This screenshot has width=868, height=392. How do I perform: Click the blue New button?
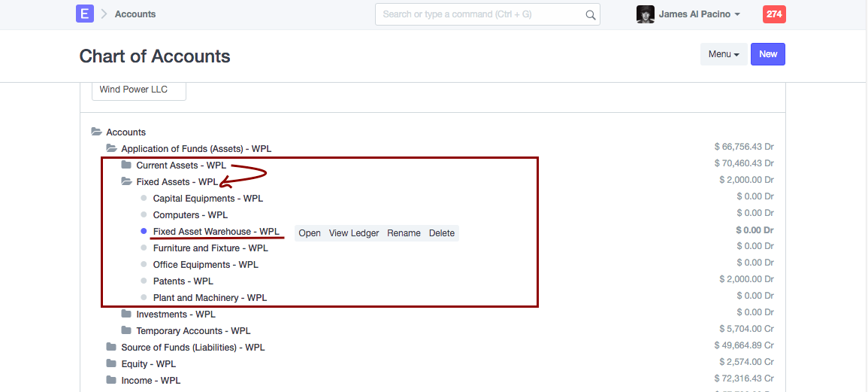(x=768, y=54)
